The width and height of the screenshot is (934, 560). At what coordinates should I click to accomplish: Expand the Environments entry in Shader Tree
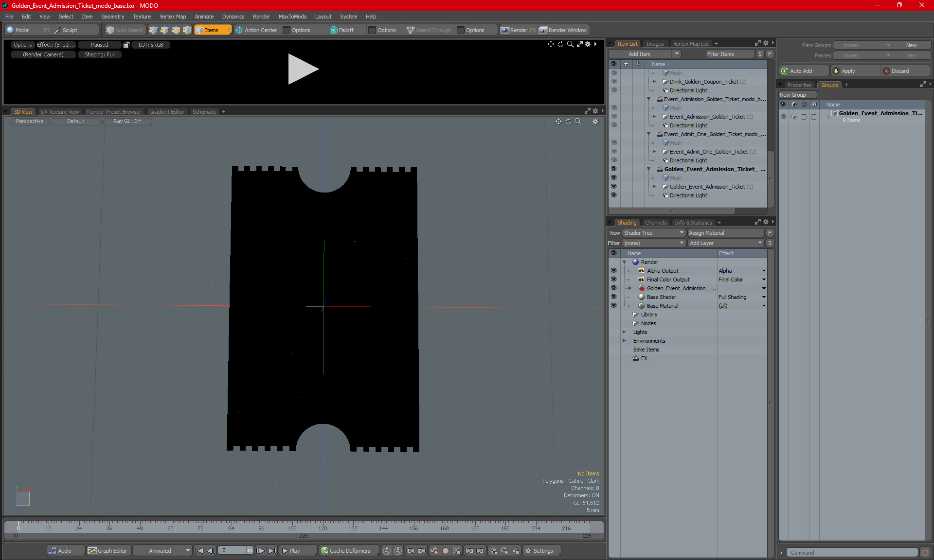(624, 341)
